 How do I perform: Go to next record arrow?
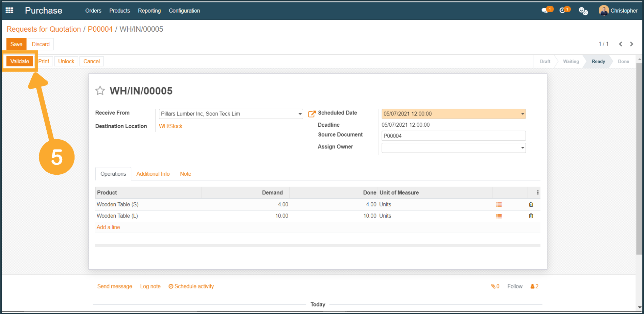click(631, 44)
